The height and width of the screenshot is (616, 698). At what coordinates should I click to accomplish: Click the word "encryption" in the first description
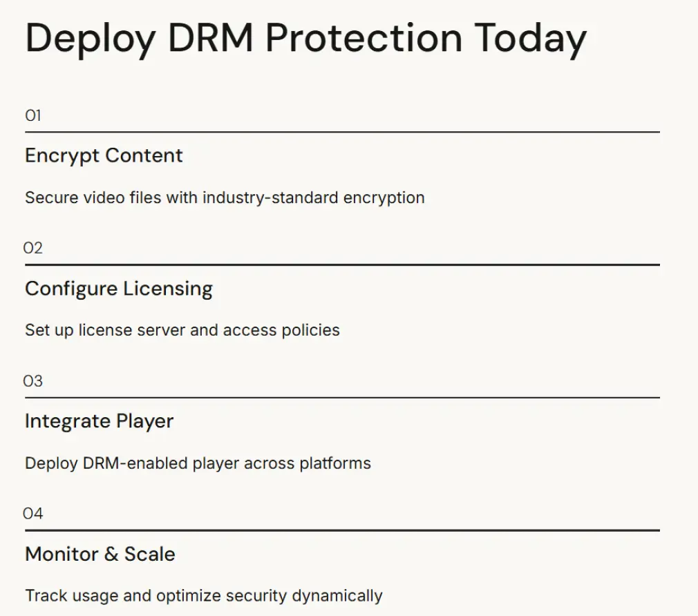(383, 198)
